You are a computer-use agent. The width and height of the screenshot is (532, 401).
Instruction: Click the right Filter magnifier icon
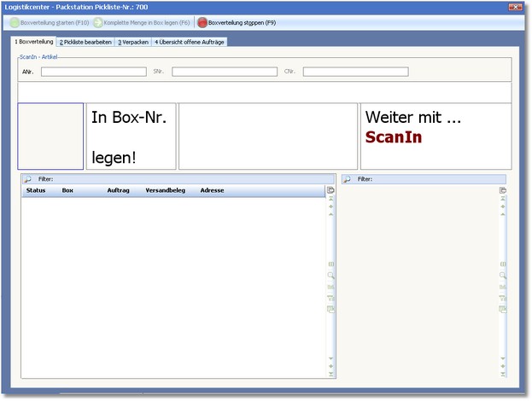coord(347,179)
